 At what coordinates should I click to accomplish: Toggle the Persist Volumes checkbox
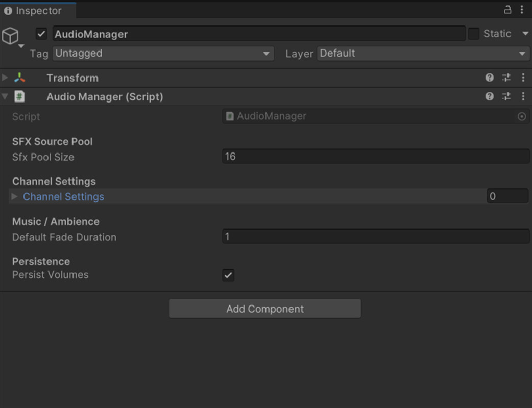point(228,275)
